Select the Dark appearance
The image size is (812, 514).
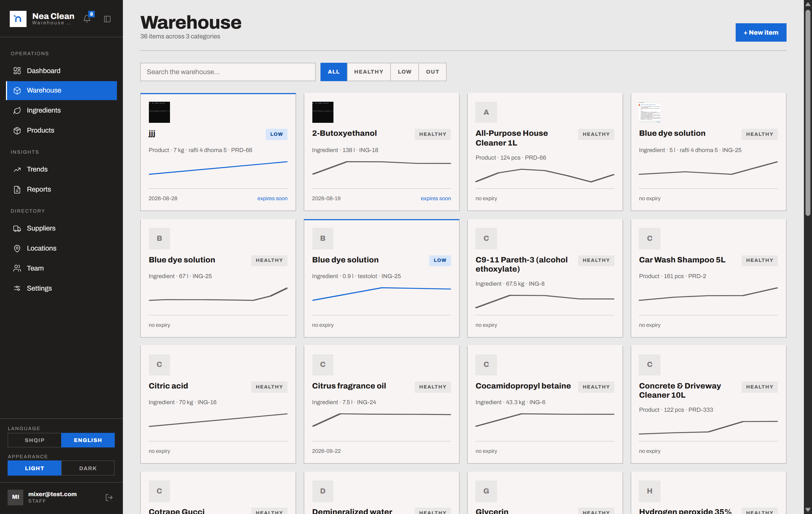tap(88, 468)
